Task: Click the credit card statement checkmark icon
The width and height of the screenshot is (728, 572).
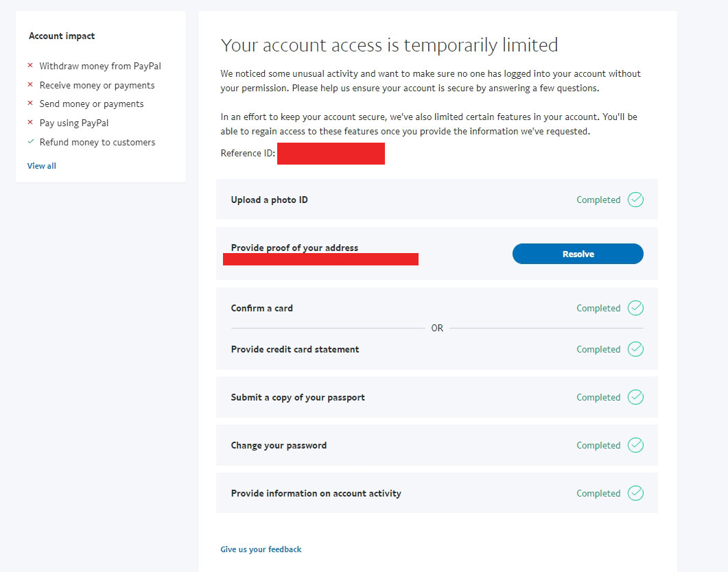Action: click(x=635, y=349)
